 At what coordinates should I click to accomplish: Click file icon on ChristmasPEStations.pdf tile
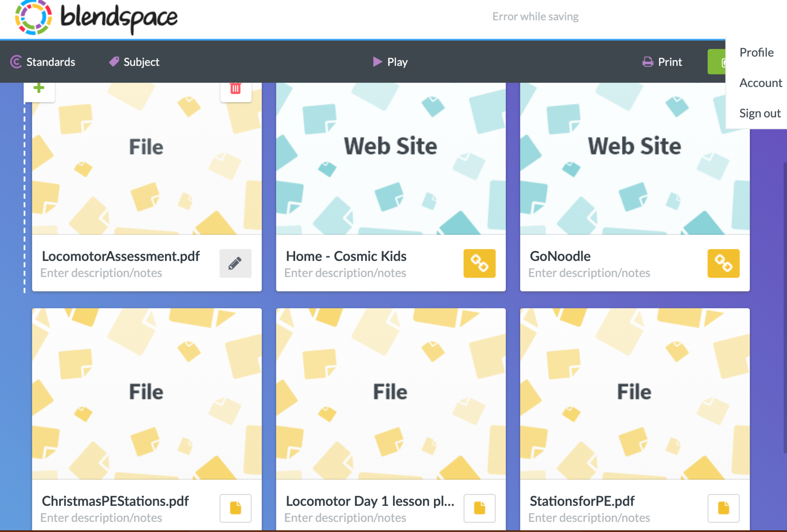pos(235,508)
